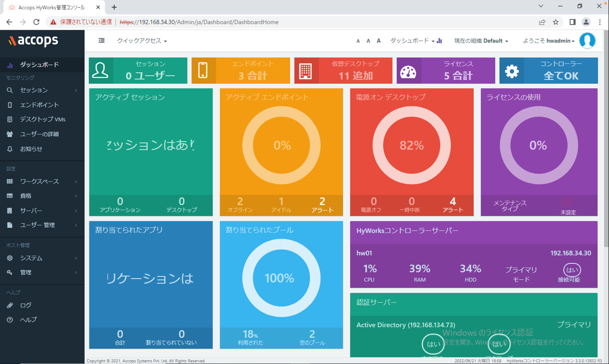Click the license gauge icon tile
The image size is (609, 364).
[x=408, y=71]
